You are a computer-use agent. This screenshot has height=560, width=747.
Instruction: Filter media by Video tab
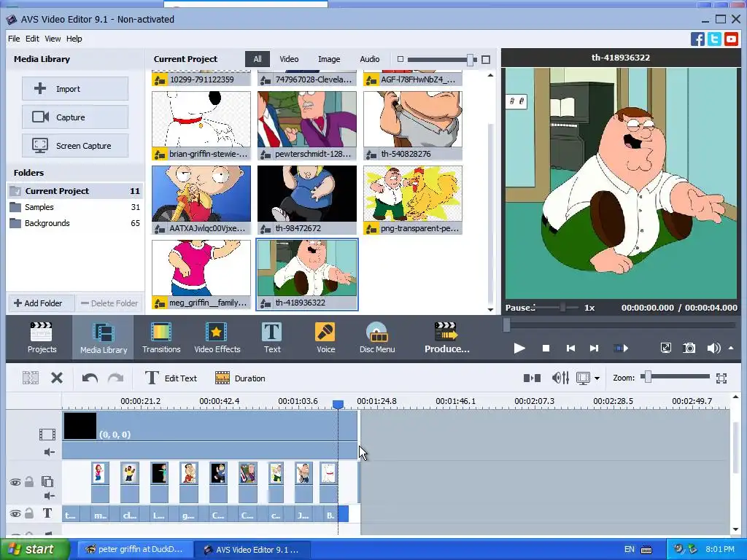(x=289, y=59)
